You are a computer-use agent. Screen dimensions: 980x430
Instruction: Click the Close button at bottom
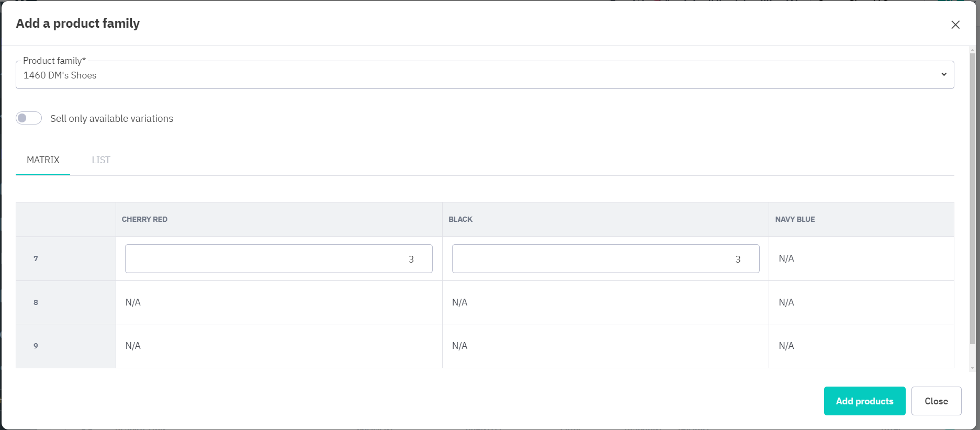pos(936,401)
